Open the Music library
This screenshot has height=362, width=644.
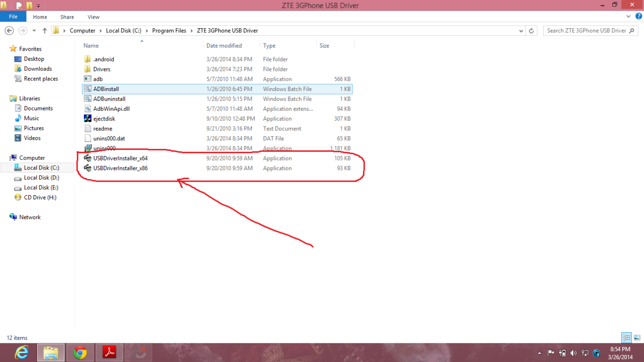[31, 118]
